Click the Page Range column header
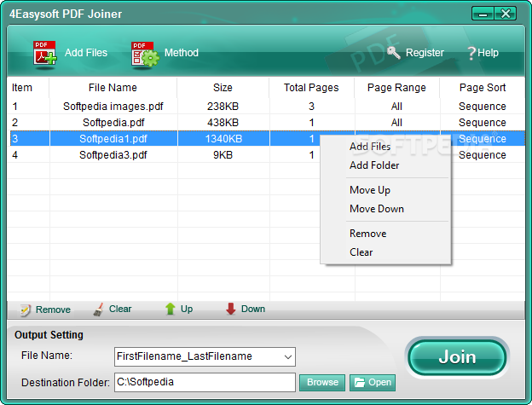532x405 pixels. pyautogui.click(x=396, y=88)
